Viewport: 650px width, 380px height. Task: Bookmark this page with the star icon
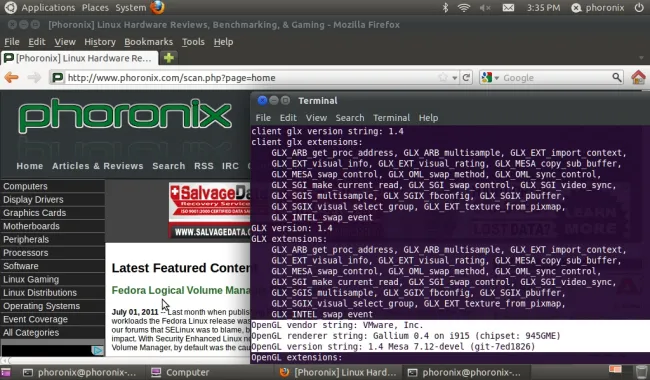443,77
